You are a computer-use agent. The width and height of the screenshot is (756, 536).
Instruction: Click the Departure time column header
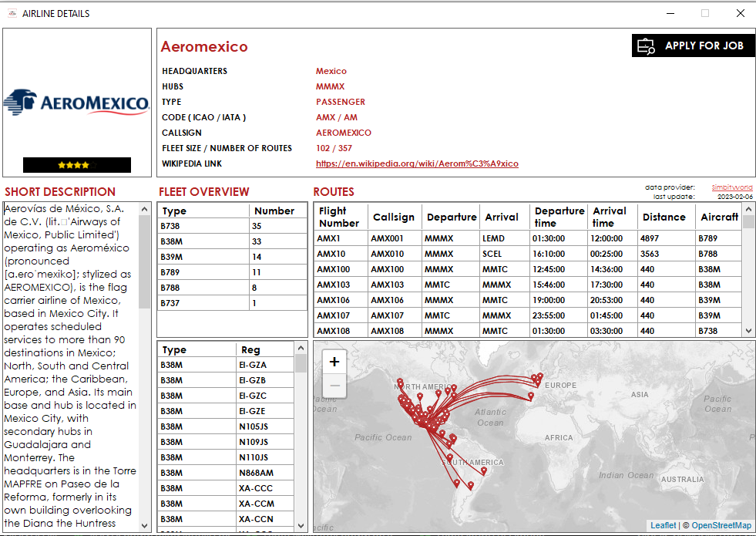coord(559,217)
